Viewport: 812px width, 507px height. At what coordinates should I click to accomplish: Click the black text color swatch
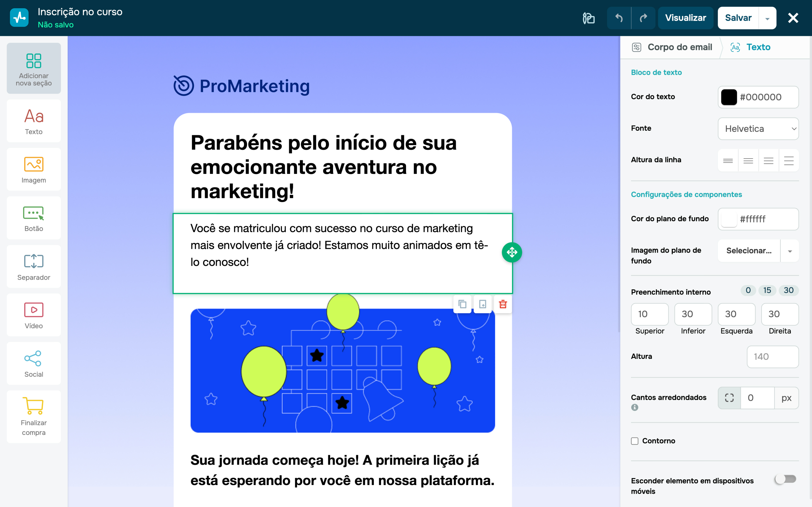[729, 97]
